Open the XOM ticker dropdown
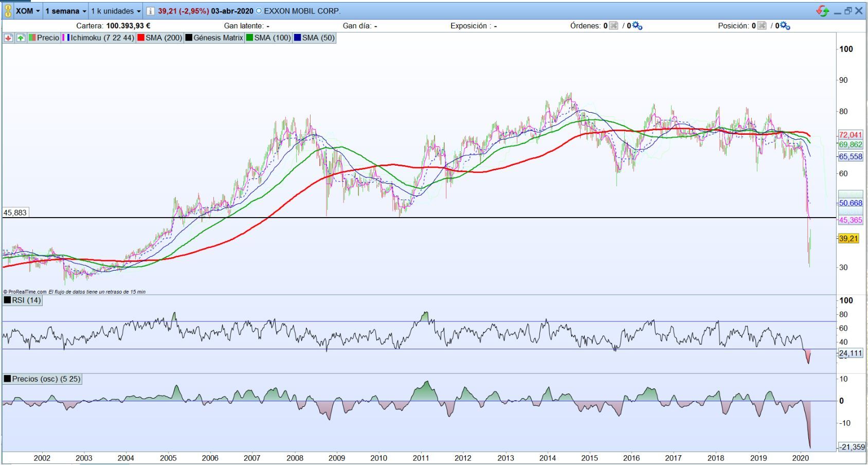The image size is (868, 465). point(28,11)
